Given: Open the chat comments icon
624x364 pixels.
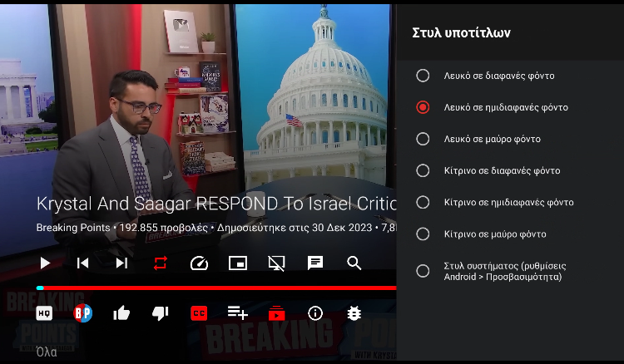Looking at the screenshot, I should click(x=315, y=263).
